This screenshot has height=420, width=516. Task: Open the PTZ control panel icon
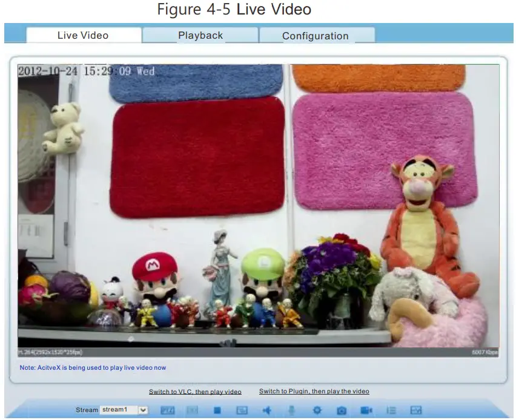pos(168,410)
